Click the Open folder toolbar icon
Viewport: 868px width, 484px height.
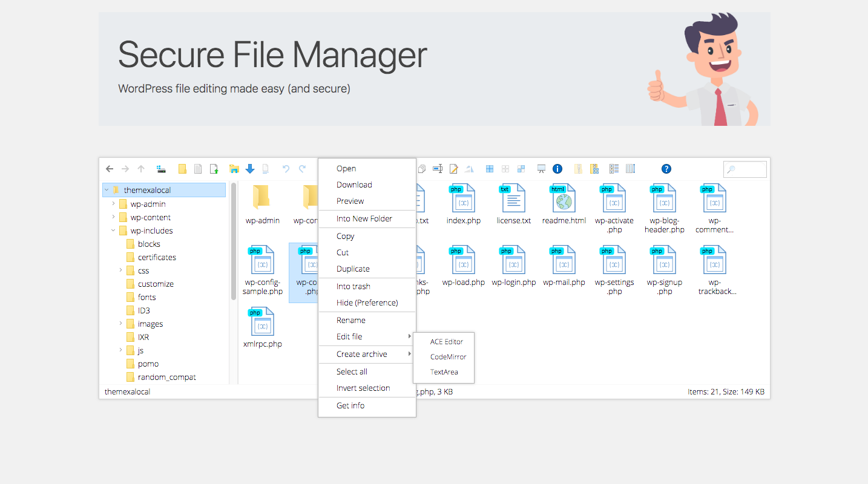[x=234, y=169]
